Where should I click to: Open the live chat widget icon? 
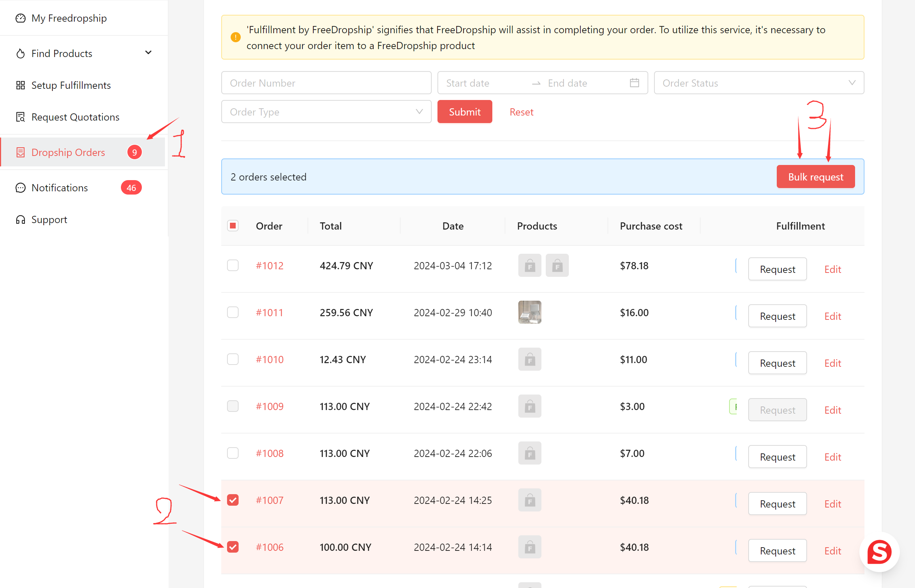(x=880, y=552)
